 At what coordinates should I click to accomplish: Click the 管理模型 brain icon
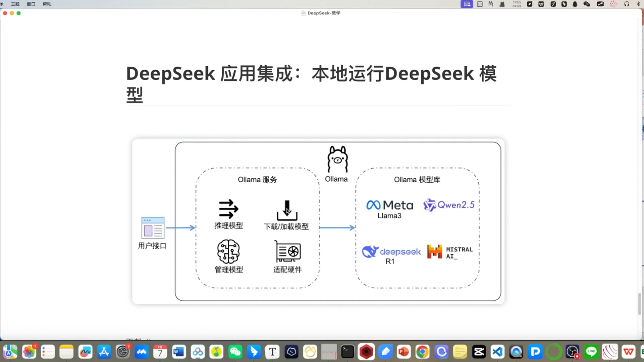click(228, 252)
